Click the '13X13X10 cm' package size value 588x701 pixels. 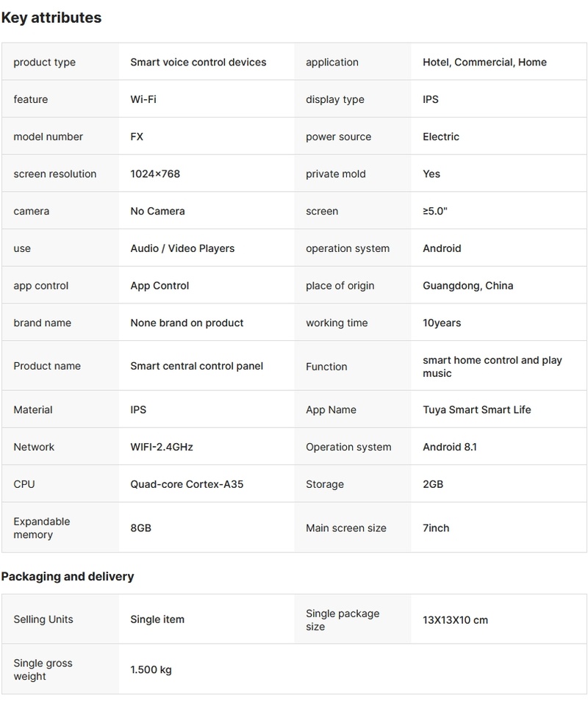tap(455, 620)
